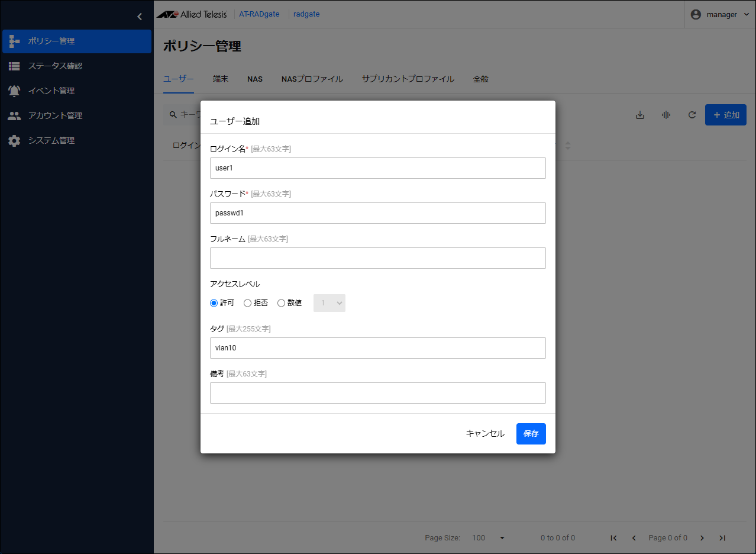Open the manager account dropdown
The width and height of the screenshot is (756, 554).
tap(720, 14)
